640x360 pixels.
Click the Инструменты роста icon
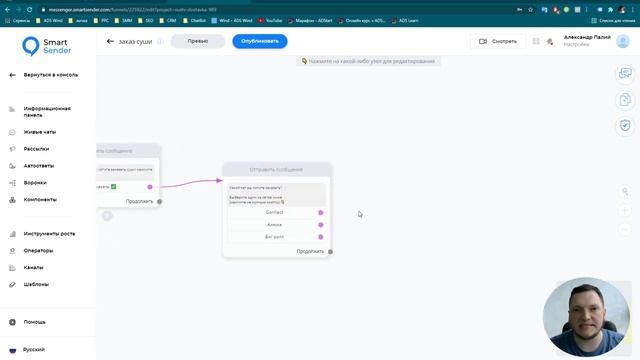(x=12, y=234)
